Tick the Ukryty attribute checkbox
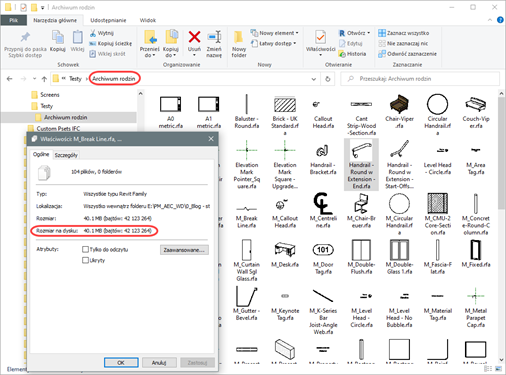The width and height of the screenshot is (506, 375). coord(85,260)
